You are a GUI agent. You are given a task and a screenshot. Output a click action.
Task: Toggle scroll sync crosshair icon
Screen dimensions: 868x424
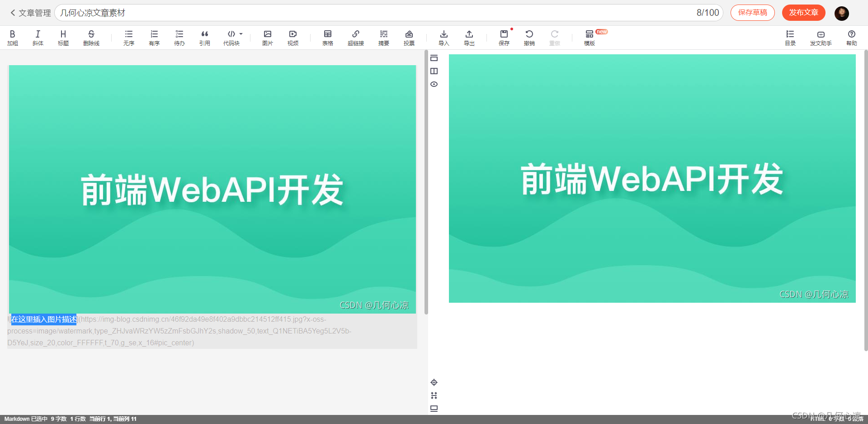(x=434, y=382)
